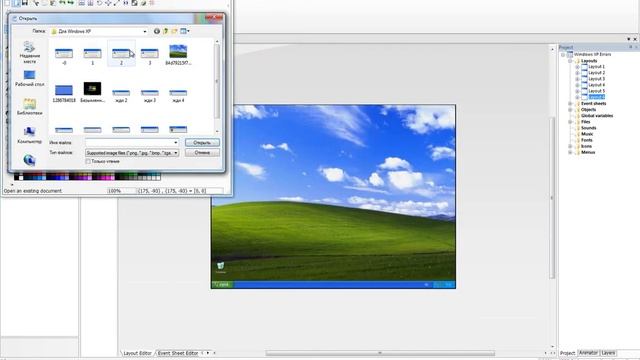Expand the Папка folder dropdown
640x360 pixels.
pyautogui.click(x=144, y=31)
